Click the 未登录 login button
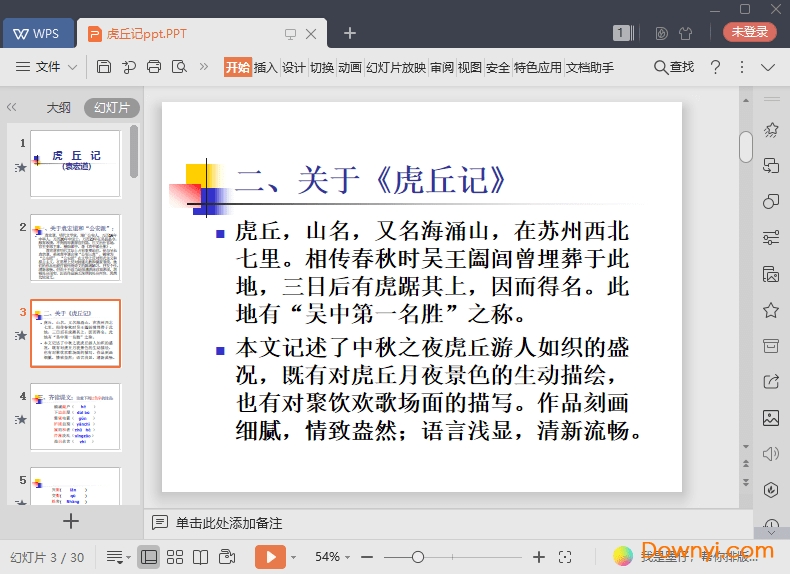Viewport: 790px width, 574px height. coord(749,32)
